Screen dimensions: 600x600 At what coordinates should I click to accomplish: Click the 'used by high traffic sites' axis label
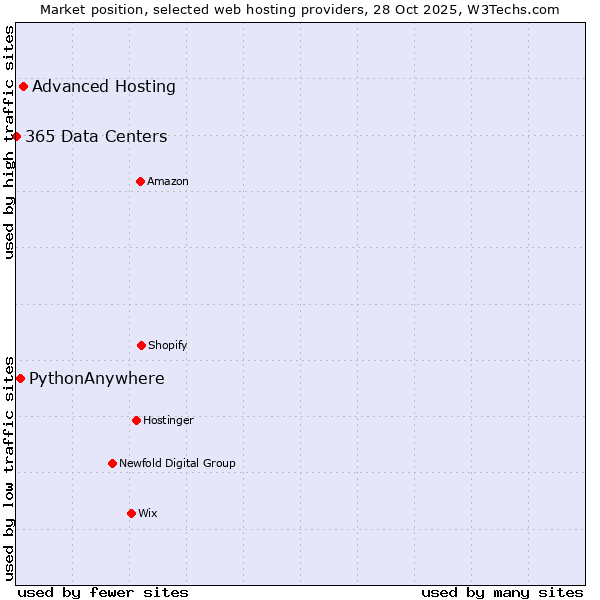click(x=9, y=142)
